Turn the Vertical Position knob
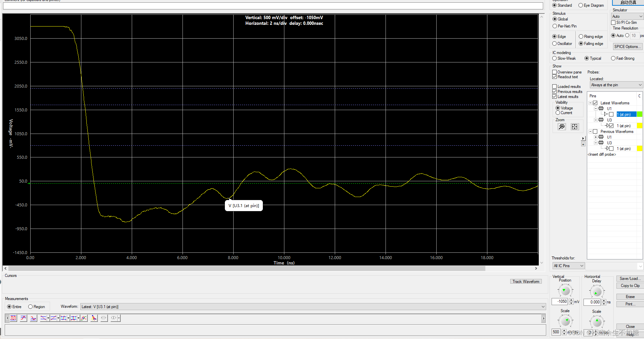 (x=565, y=291)
